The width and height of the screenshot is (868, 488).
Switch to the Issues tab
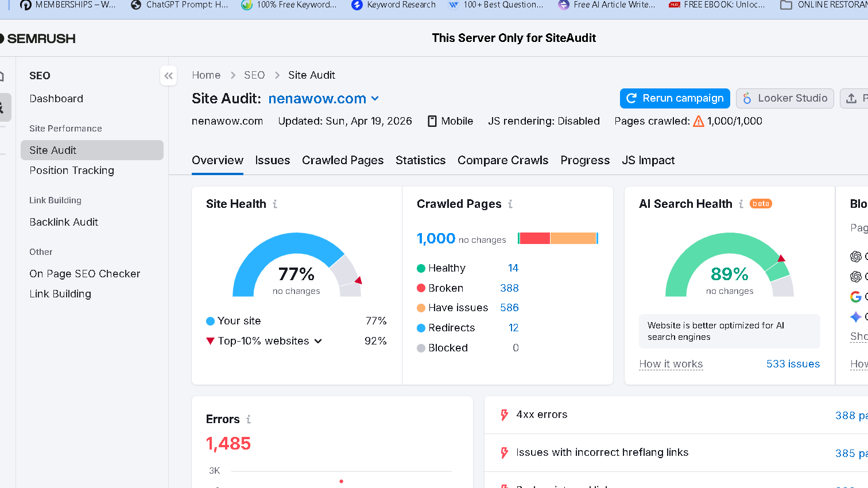click(x=272, y=160)
